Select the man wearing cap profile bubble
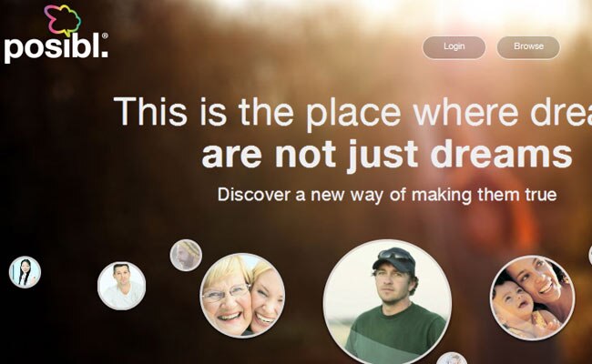592x364 pixels. 387,303
